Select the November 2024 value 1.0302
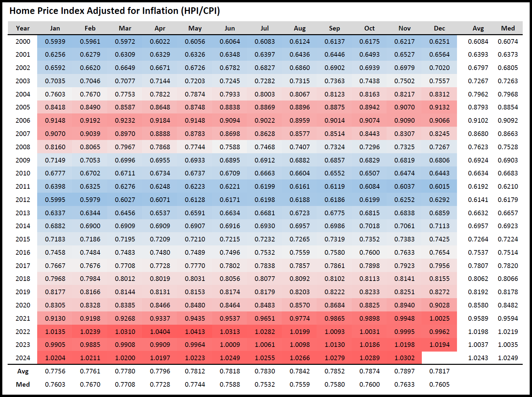 pyautogui.click(x=404, y=358)
